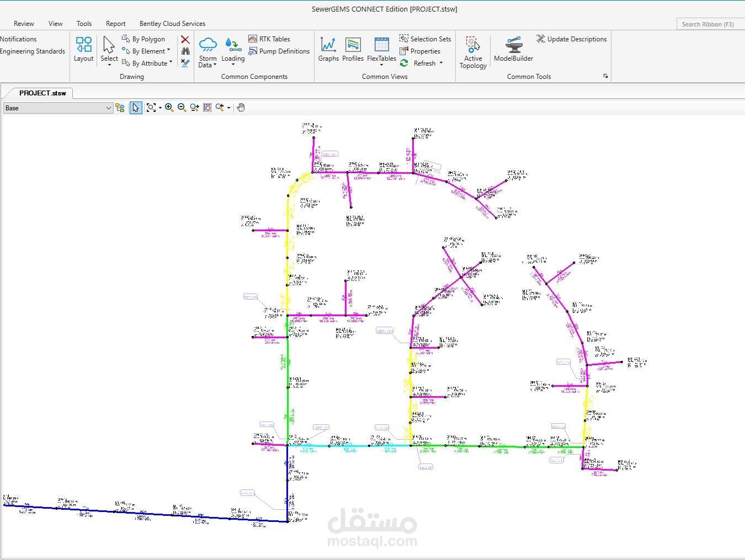Open RTK Tables
The height and width of the screenshot is (560, 745).
pos(269,39)
